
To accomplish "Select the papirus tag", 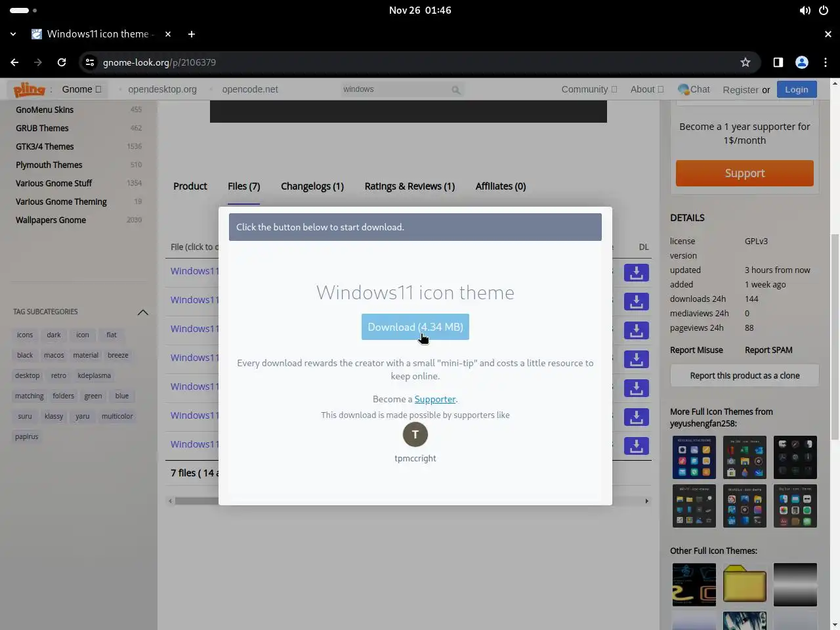I will pyautogui.click(x=27, y=436).
